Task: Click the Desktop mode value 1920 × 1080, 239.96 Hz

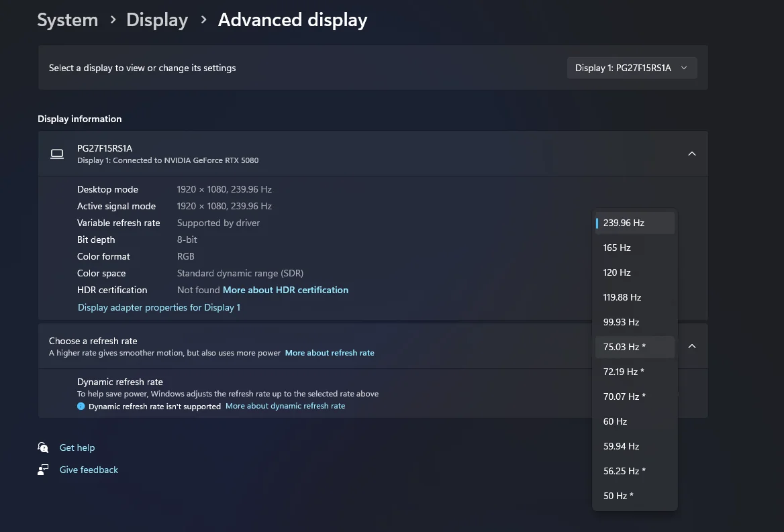Action: tap(224, 189)
